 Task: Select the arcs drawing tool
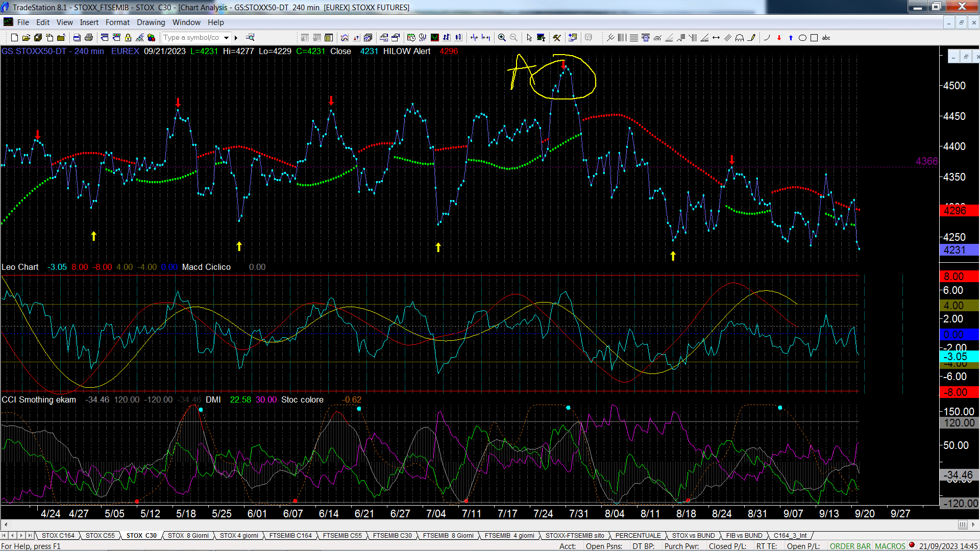[739, 38]
